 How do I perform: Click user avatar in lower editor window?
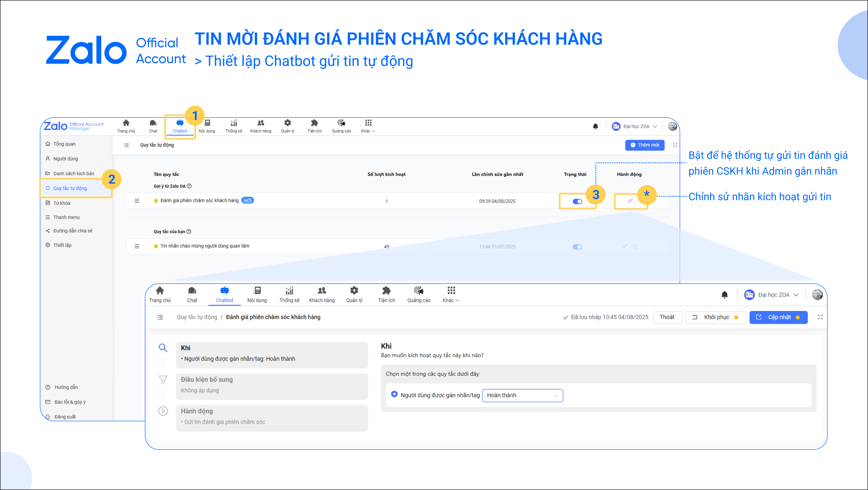pos(817,295)
